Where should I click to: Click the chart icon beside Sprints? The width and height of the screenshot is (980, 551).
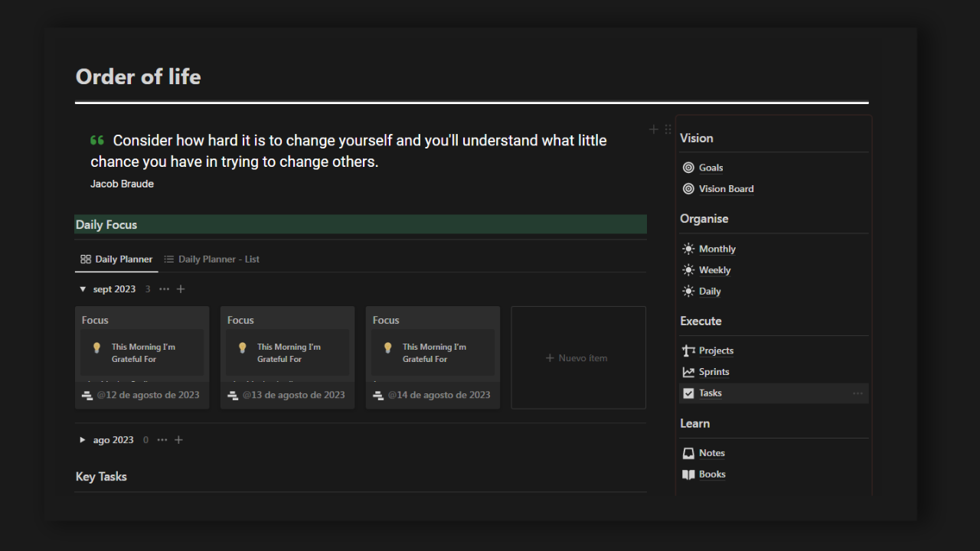point(688,372)
